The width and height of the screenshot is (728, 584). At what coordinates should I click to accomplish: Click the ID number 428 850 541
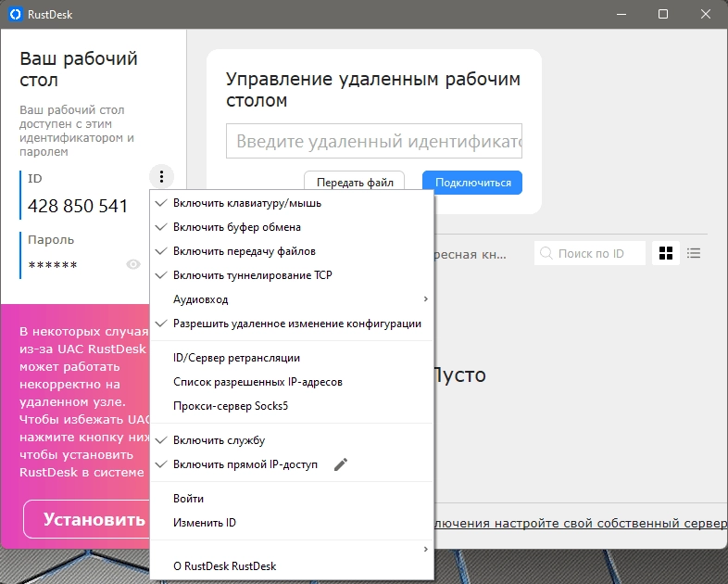[x=78, y=207]
